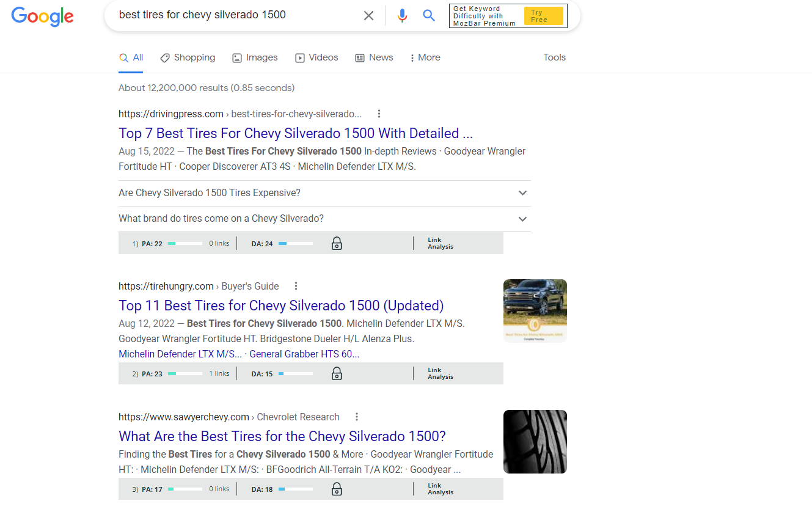
Task: Open the Top 7 Best Tires result link
Action: [x=296, y=133]
